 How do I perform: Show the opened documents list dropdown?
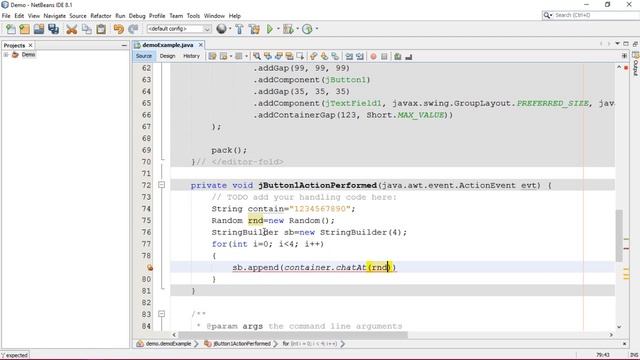tap(617, 44)
